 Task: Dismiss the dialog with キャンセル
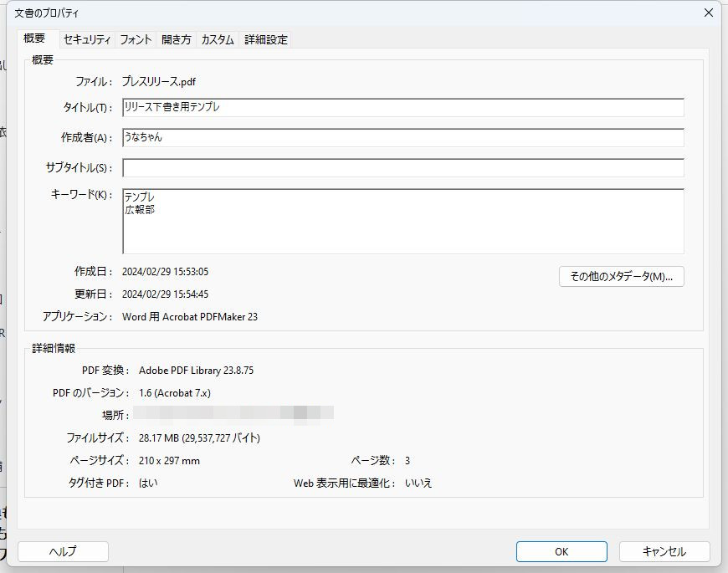(664, 551)
